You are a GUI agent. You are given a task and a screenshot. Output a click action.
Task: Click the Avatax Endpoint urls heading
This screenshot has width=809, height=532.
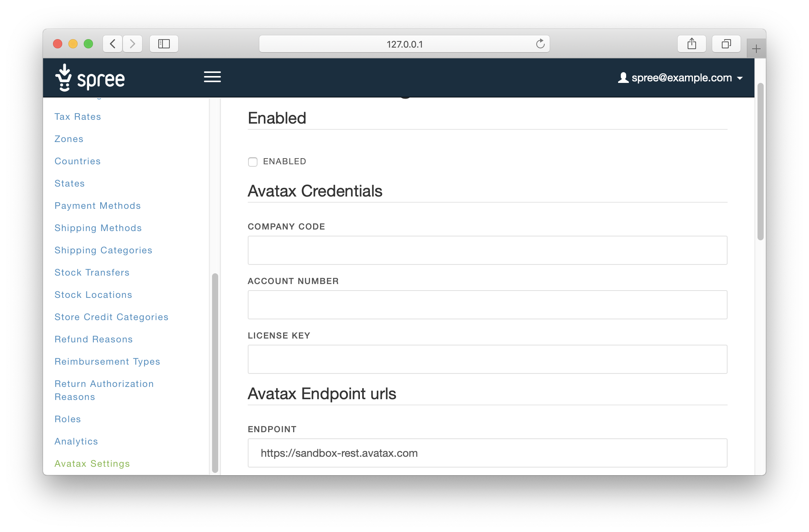pos(322,394)
